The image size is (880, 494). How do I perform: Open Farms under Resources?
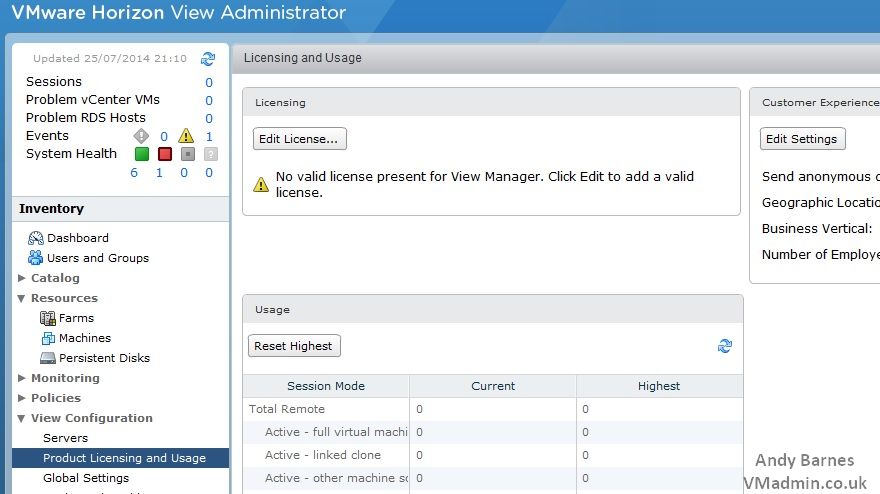point(76,318)
